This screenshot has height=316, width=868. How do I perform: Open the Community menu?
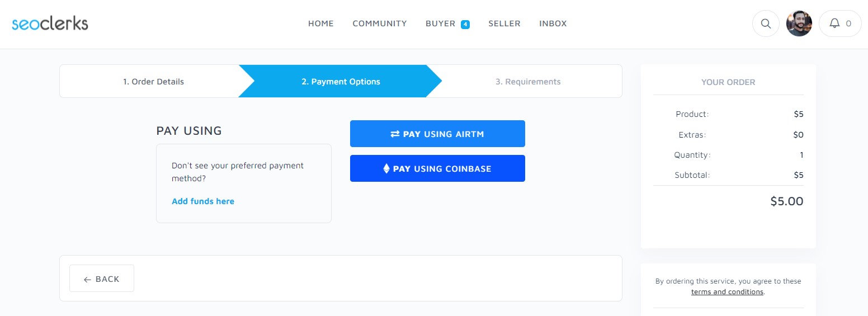[x=379, y=23]
